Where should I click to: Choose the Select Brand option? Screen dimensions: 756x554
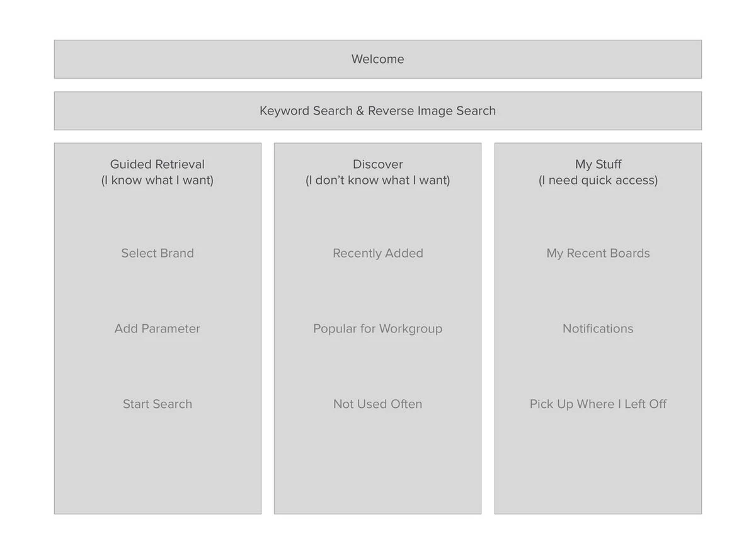[157, 253]
